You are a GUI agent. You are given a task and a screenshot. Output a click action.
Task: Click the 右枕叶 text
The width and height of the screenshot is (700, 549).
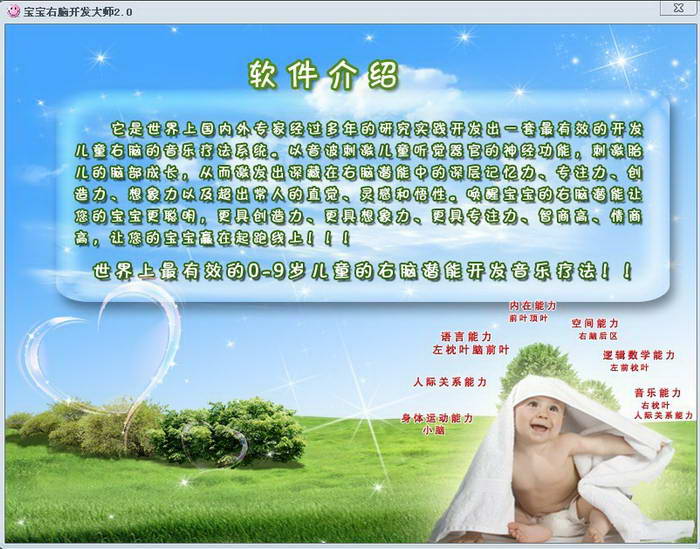click(x=655, y=406)
